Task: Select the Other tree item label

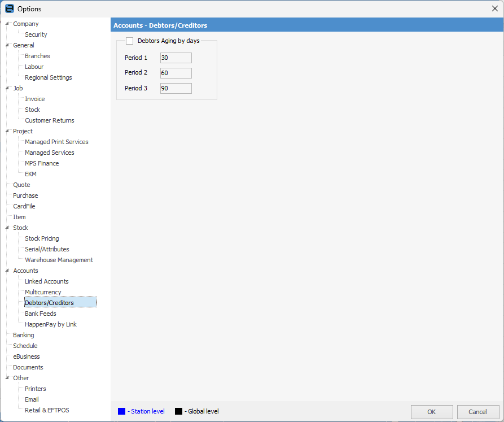Action: [21, 378]
